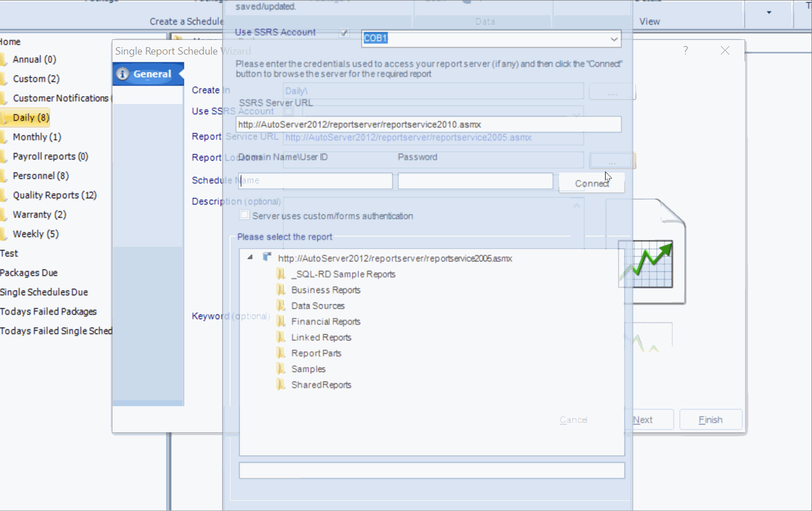812x511 pixels.
Task: Select the Custom (2) folder
Action: (x=36, y=79)
